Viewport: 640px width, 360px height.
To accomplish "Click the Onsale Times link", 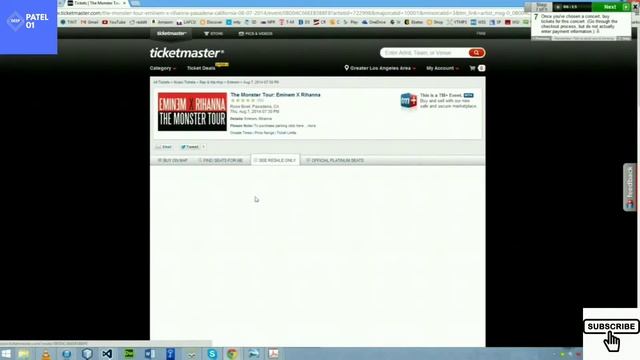I will pyautogui.click(x=241, y=133).
